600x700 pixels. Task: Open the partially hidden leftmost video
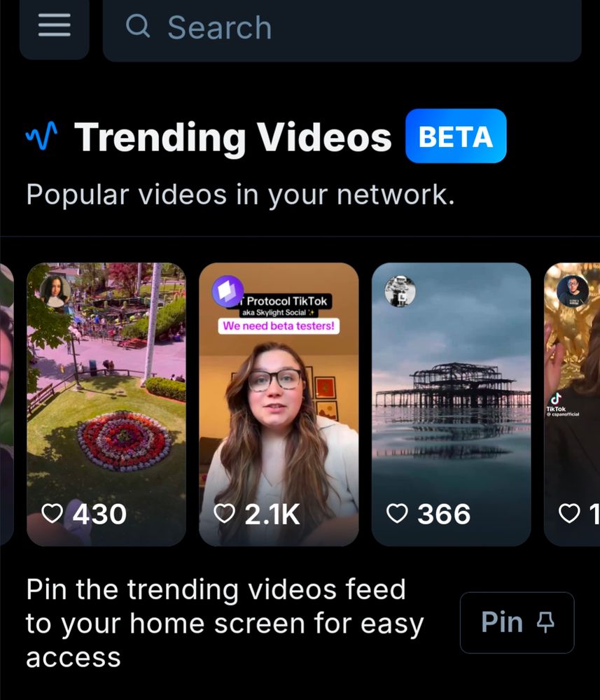7,404
